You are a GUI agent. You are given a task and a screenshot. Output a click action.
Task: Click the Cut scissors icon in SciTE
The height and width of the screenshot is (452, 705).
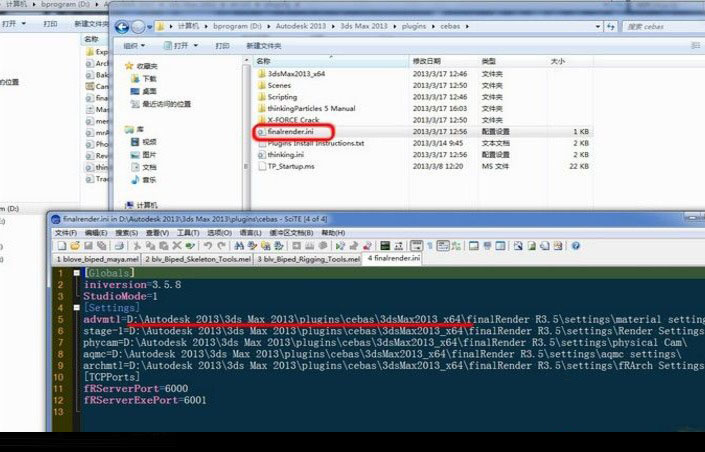[137, 246]
